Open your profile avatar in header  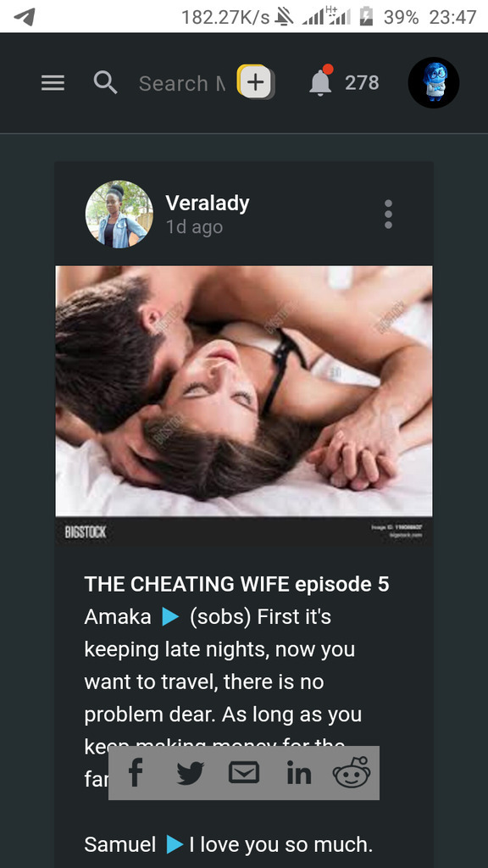click(x=434, y=82)
